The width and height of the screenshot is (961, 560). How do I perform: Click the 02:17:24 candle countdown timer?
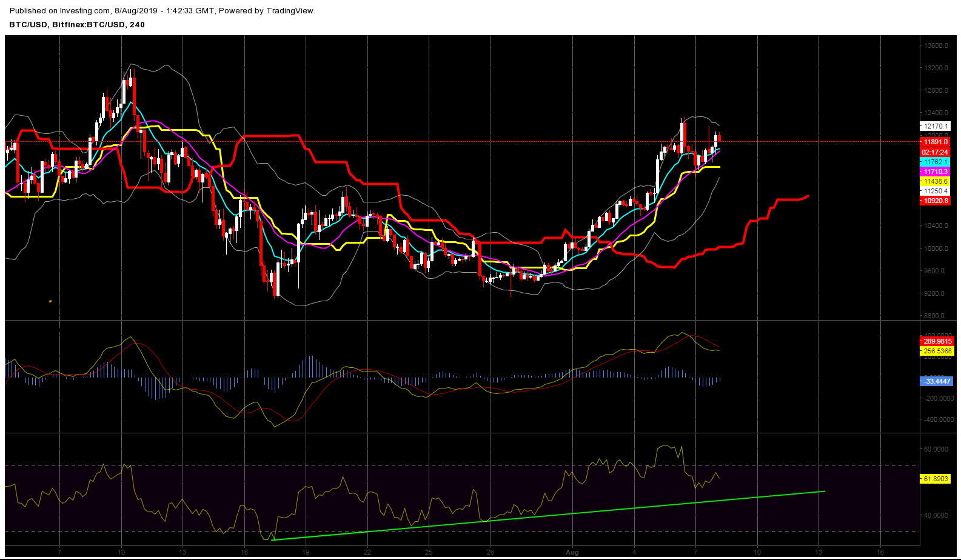point(935,152)
